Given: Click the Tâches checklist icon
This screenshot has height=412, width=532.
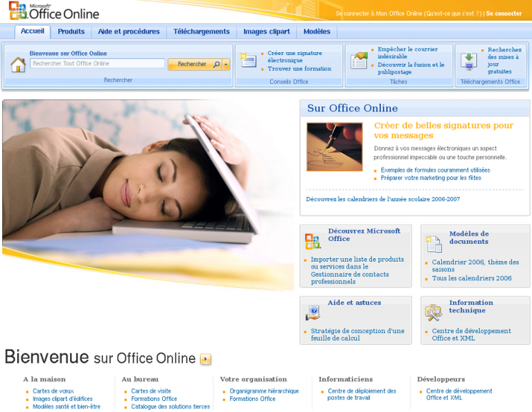Looking at the screenshot, I should [360, 60].
